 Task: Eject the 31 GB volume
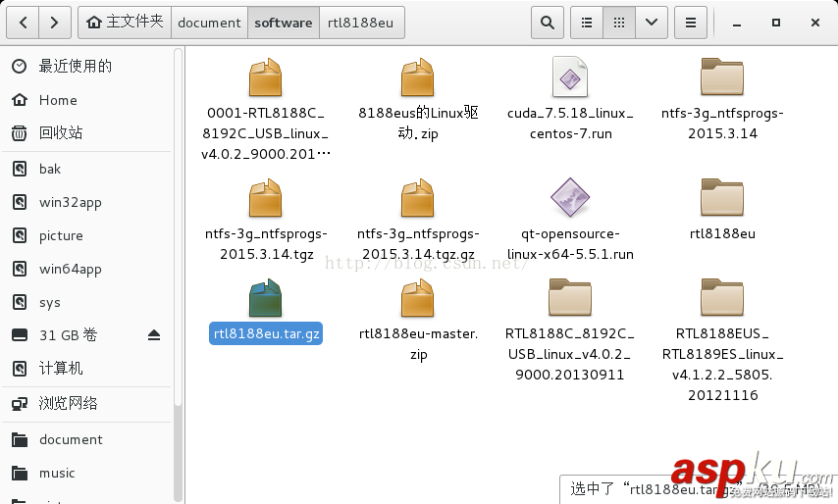tap(154, 335)
